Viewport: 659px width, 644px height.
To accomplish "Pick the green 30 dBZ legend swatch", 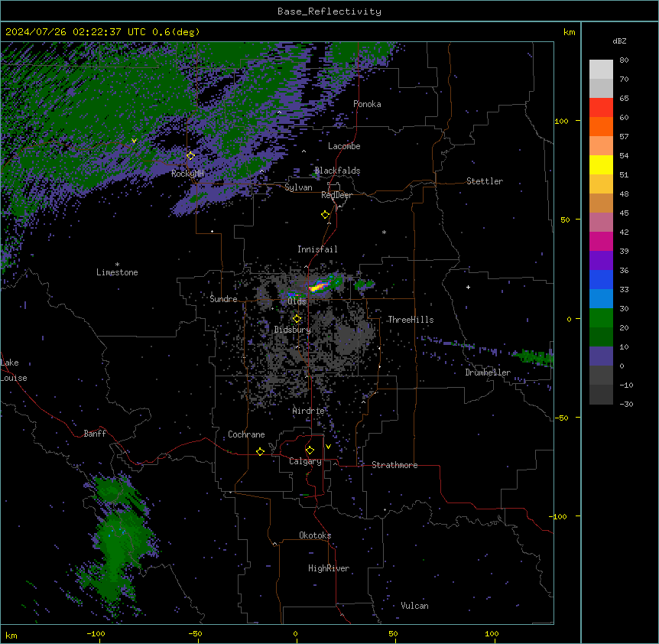I will click(x=601, y=318).
